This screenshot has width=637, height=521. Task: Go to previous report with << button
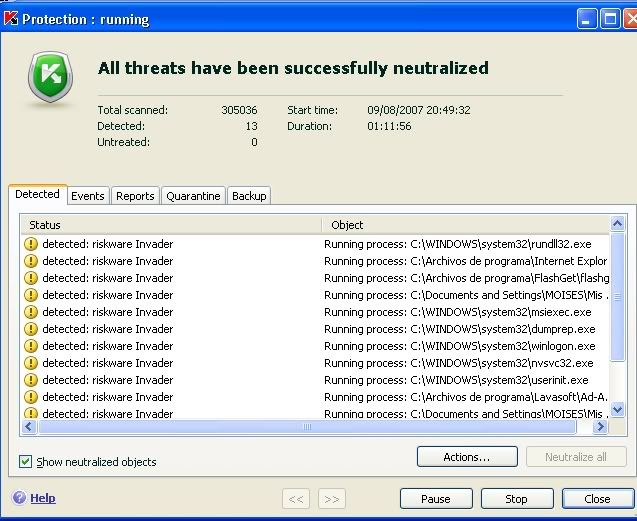[x=296, y=499]
